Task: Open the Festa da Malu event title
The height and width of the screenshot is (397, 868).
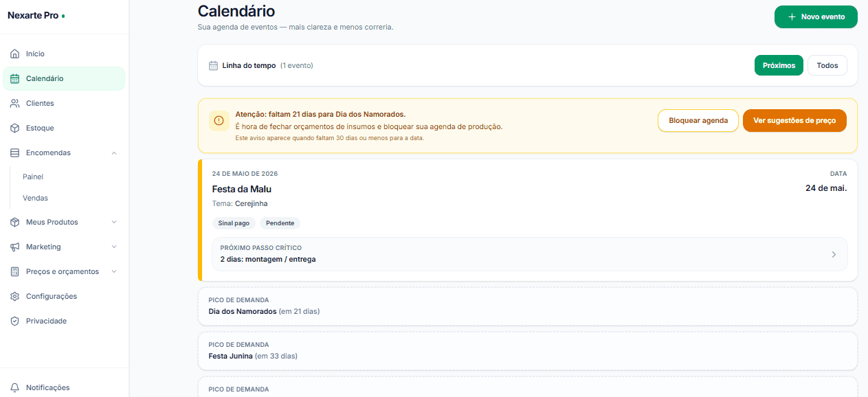Action: [242, 189]
